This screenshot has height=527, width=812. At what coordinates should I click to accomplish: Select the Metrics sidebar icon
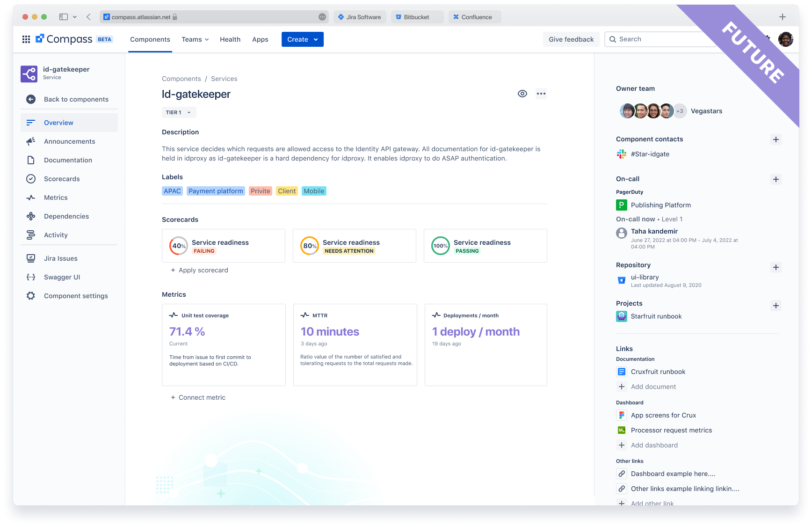(31, 197)
